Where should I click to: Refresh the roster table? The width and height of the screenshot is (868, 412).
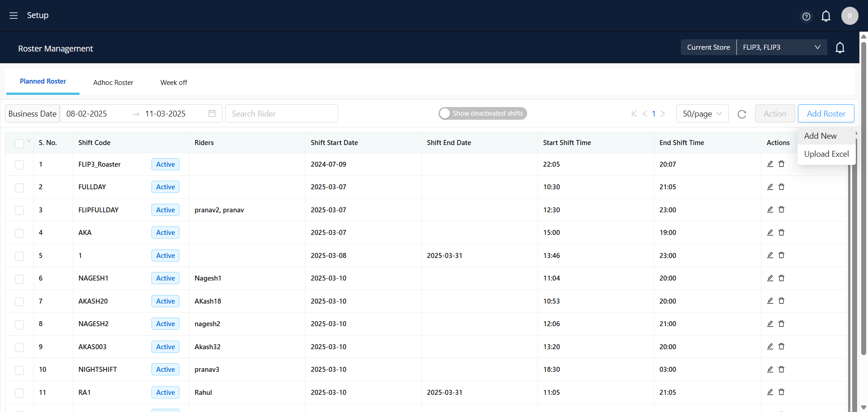pyautogui.click(x=742, y=114)
